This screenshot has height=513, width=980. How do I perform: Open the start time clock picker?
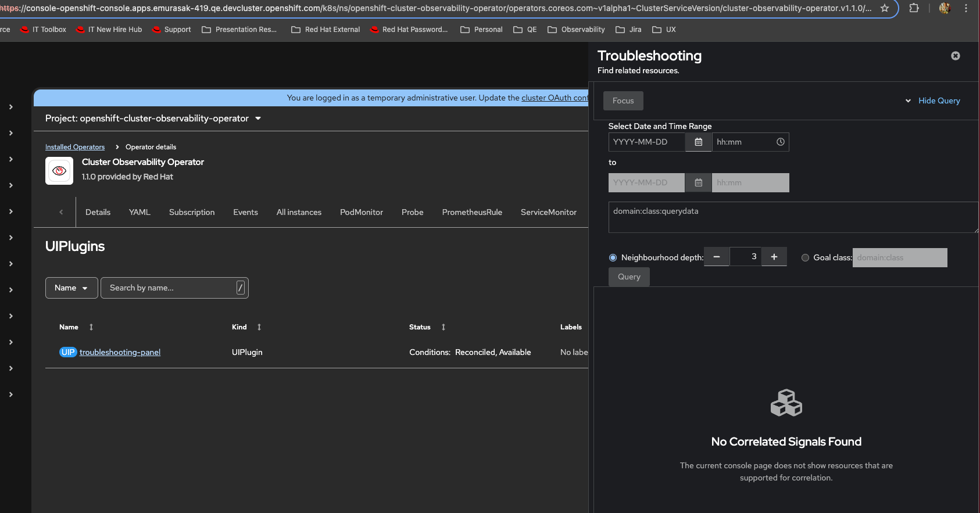780,142
